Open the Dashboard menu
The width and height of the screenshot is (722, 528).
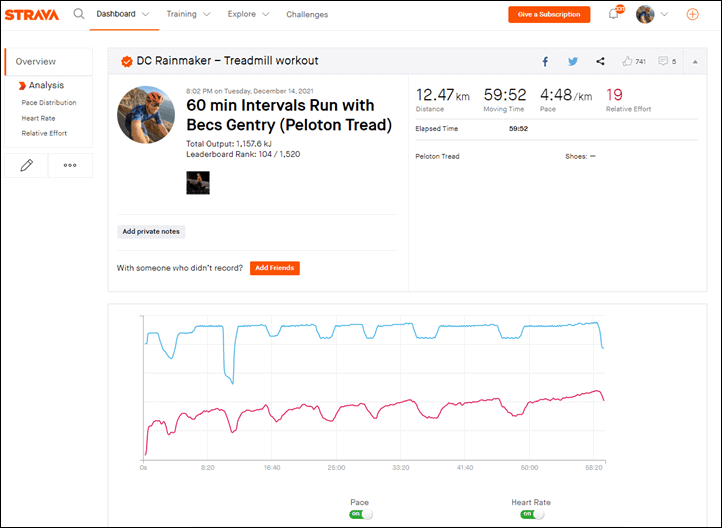coord(116,14)
